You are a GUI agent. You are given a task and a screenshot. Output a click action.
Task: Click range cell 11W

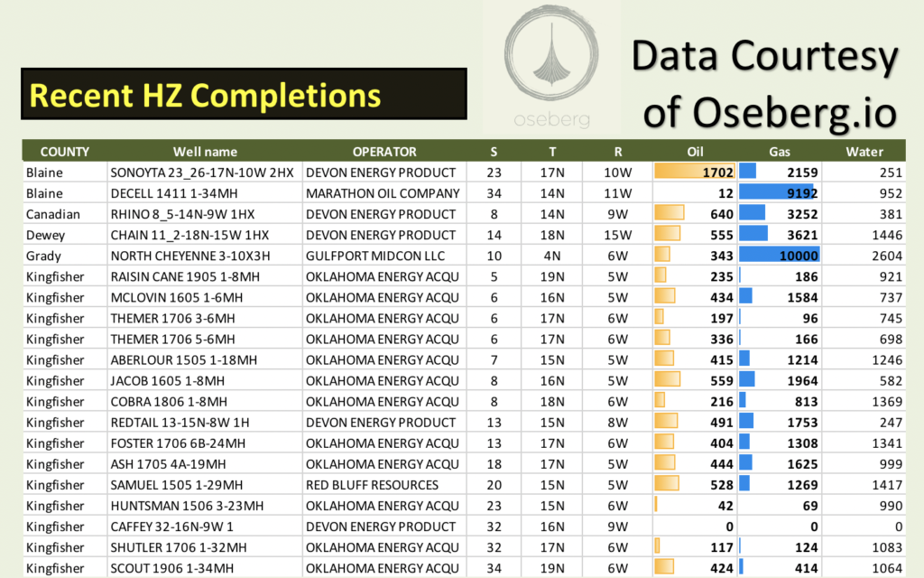pos(617,193)
